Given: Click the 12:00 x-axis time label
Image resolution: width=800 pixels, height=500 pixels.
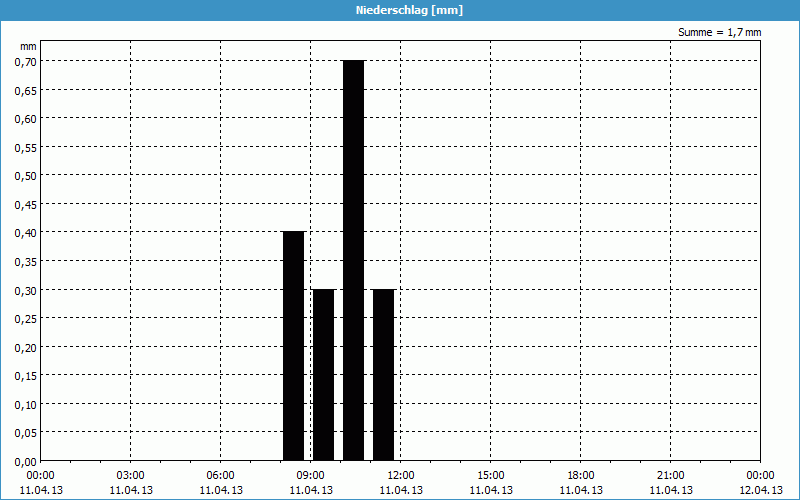Looking at the screenshot, I should [401, 476].
